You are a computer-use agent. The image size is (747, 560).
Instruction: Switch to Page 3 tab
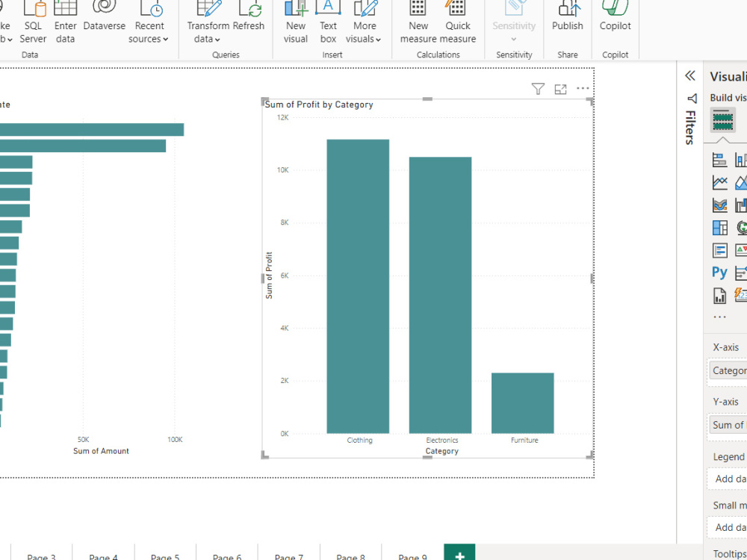pos(41,553)
